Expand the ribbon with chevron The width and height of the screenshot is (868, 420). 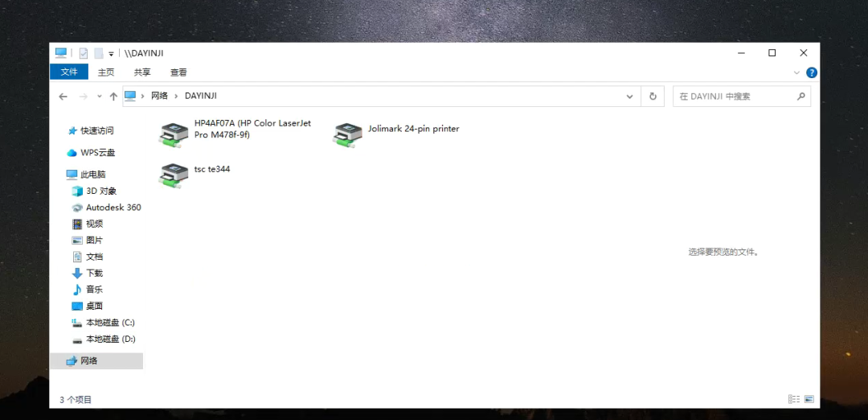(797, 72)
